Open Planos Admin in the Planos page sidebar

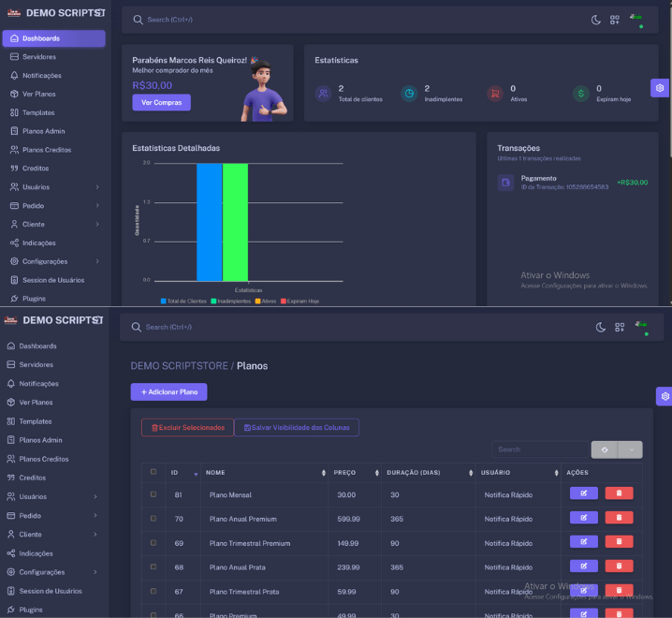[x=40, y=440]
